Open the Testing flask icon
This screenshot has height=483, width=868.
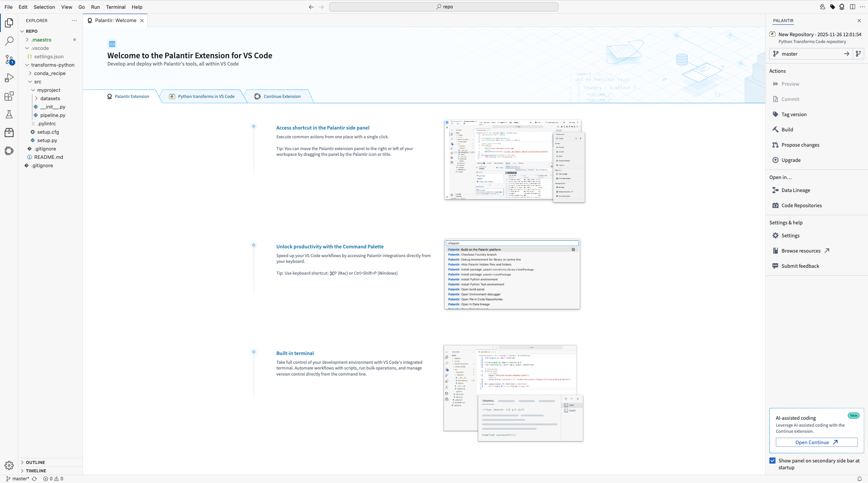click(x=9, y=114)
